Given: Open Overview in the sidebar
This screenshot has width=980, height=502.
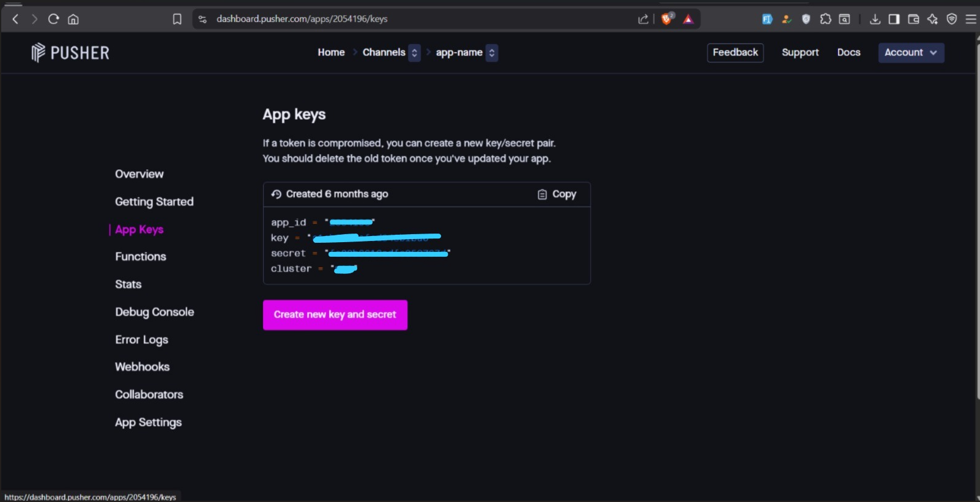Looking at the screenshot, I should [139, 174].
